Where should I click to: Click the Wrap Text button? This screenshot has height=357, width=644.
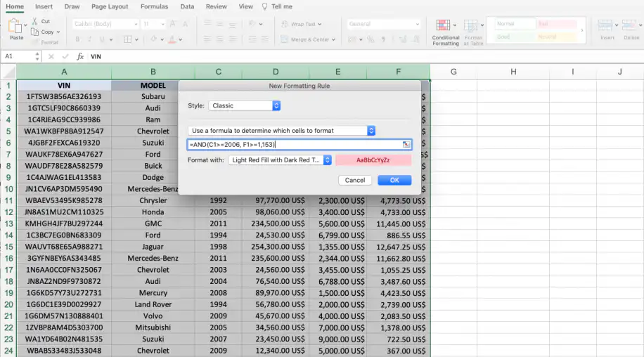tap(301, 24)
